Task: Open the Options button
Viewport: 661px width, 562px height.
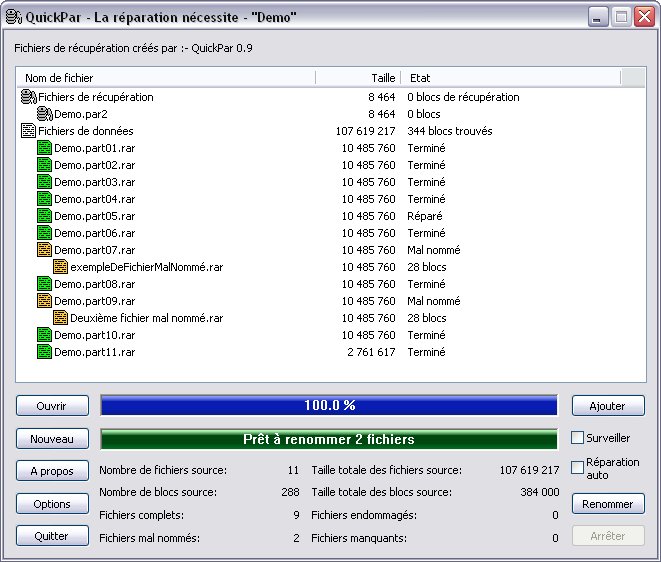Action: 52,503
